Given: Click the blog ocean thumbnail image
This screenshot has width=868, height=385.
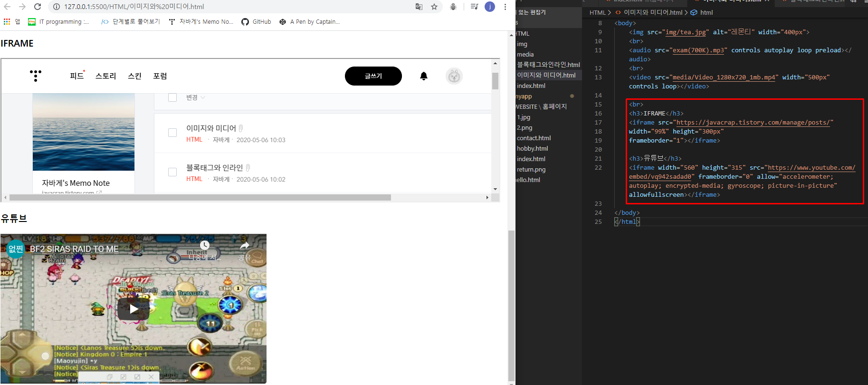Looking at the screenshot, I should (x=84, y=132).
